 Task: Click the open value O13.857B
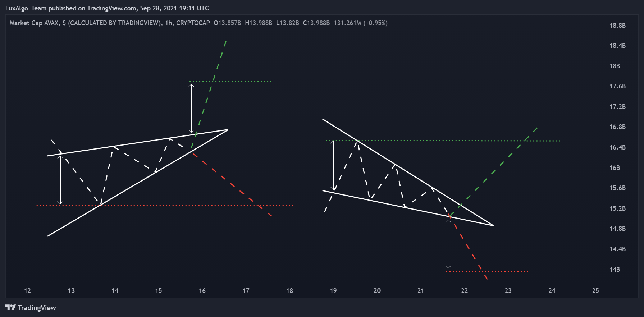(x=227, y=23)
